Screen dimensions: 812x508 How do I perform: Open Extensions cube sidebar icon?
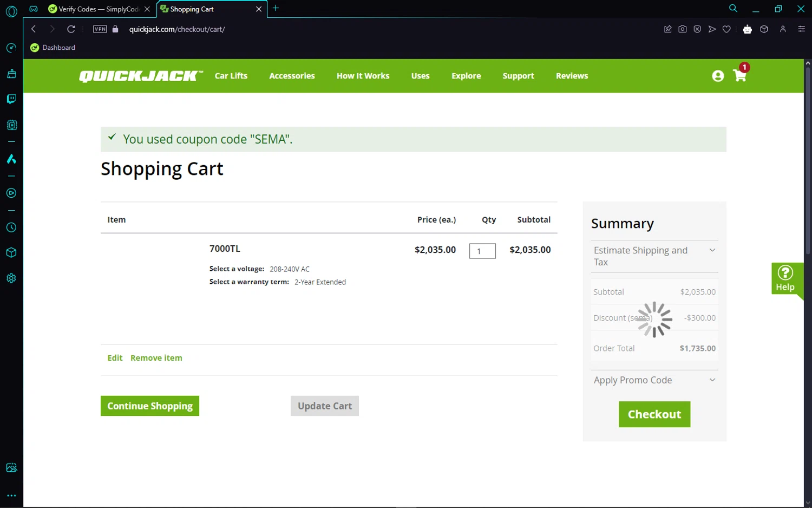[11, 253]
